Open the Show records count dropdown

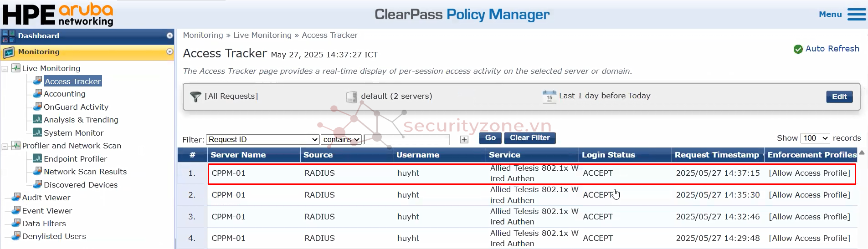click(815, 138)
